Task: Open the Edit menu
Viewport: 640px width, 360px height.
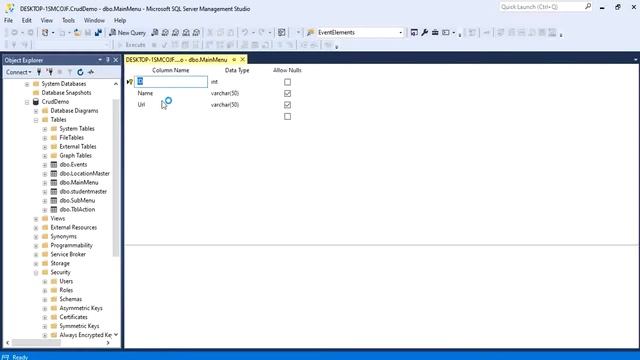Action: tap(27, 20)
